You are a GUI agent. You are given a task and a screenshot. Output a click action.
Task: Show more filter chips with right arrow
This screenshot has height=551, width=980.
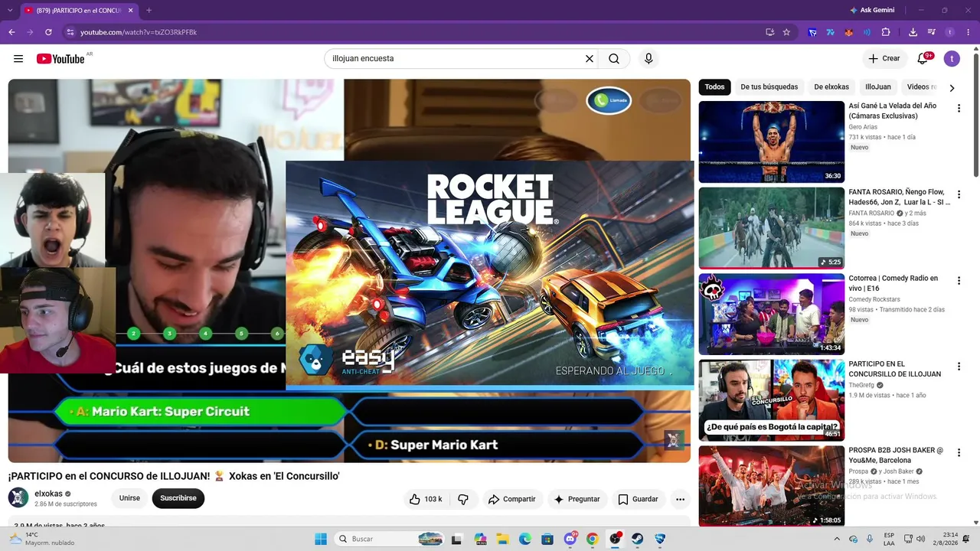[952, 88]
